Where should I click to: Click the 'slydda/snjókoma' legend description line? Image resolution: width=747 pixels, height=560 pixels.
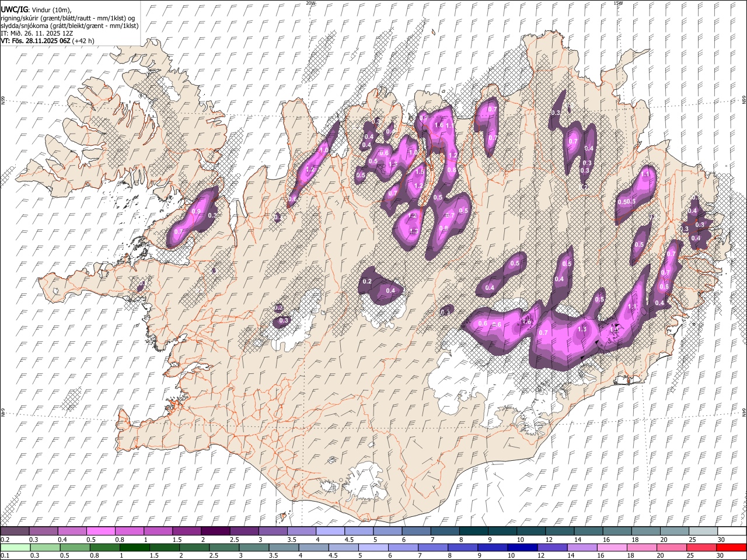[69, 26]
